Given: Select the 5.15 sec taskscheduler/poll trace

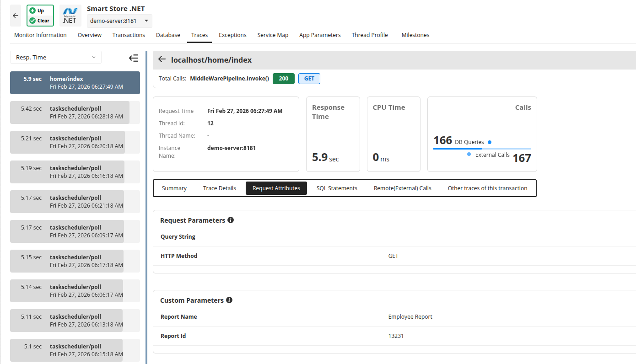Looking at the screenshot, I should point(75,261).
